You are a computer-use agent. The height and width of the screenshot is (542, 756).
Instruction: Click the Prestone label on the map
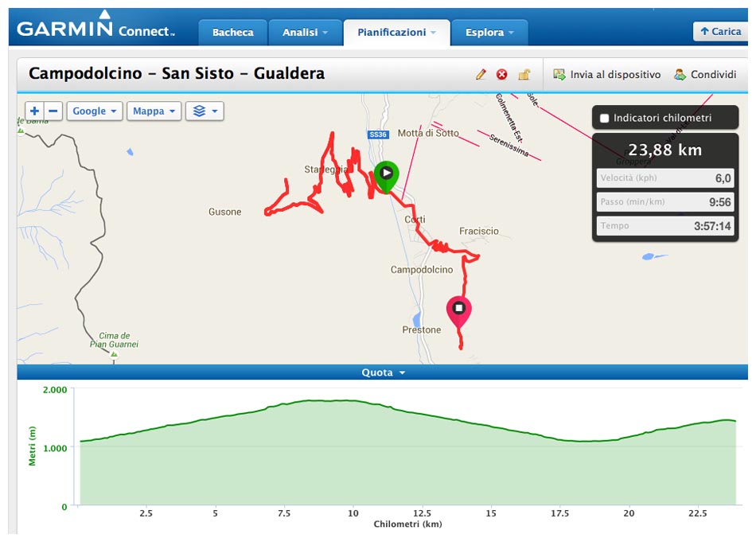point(422,329)
